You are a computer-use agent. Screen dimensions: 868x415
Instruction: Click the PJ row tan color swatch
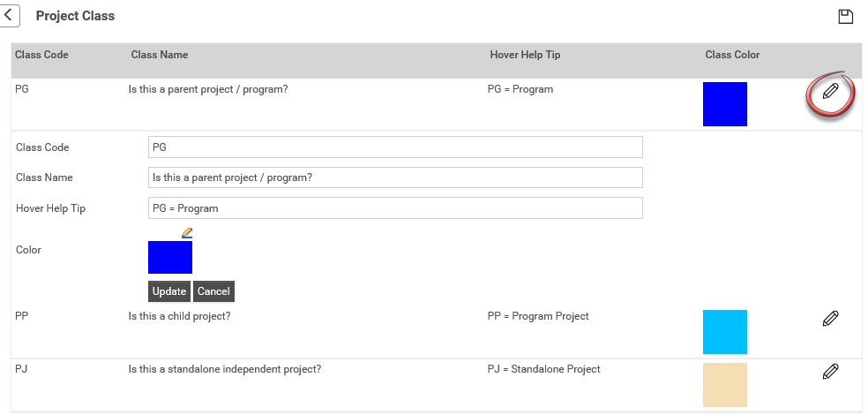[724, 385]
